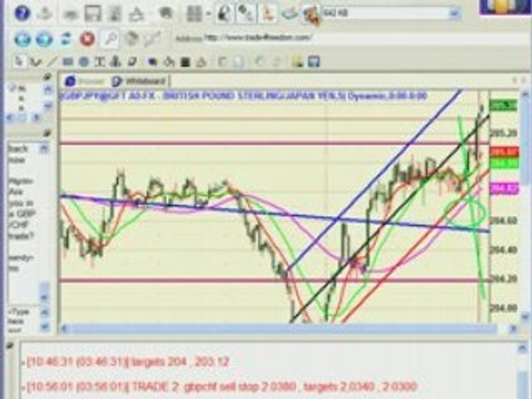Image resolution: width=532 pixels, height=399 pixels.
Task: Select the stamp tool next to the text tool
Action: point(116,62)
